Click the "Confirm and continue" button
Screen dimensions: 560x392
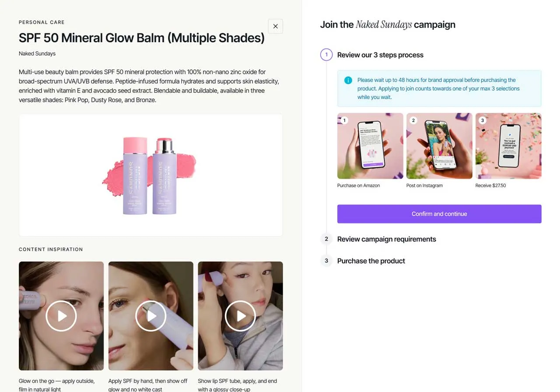(439, 214)
